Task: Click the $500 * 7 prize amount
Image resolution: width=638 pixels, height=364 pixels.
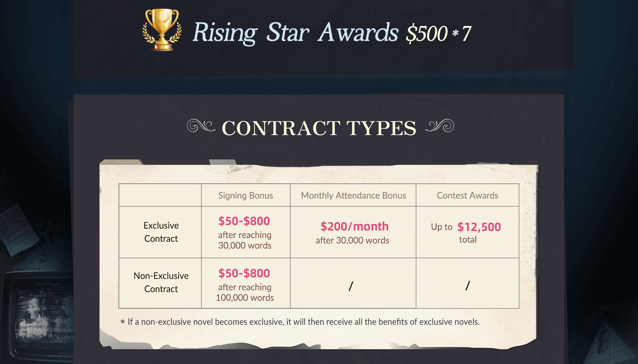Action: click(438, 34)
